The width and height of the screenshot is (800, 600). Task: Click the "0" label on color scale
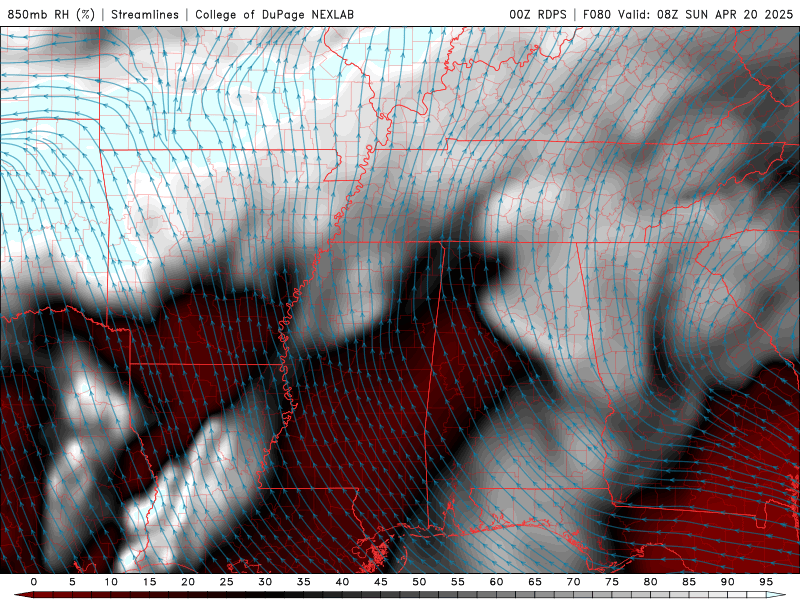[34, 582]
